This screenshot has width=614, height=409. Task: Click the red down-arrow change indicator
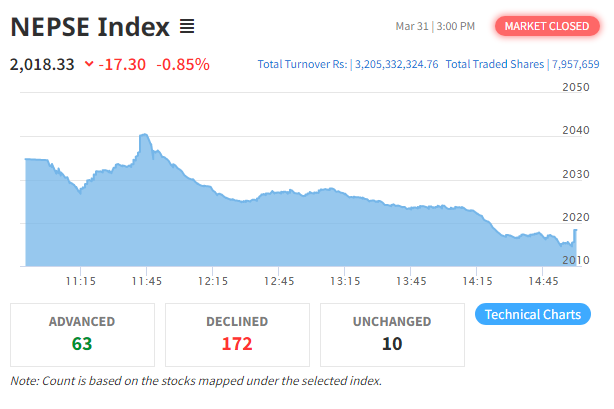89,63
